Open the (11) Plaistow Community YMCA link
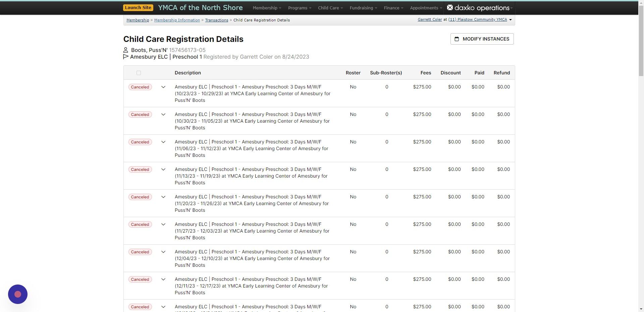Screen dimensions: 644x312 478,19
